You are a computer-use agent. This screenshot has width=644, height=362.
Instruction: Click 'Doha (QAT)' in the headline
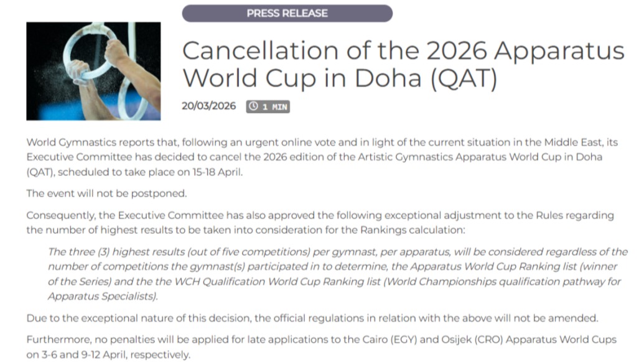(x=426, y=78)
